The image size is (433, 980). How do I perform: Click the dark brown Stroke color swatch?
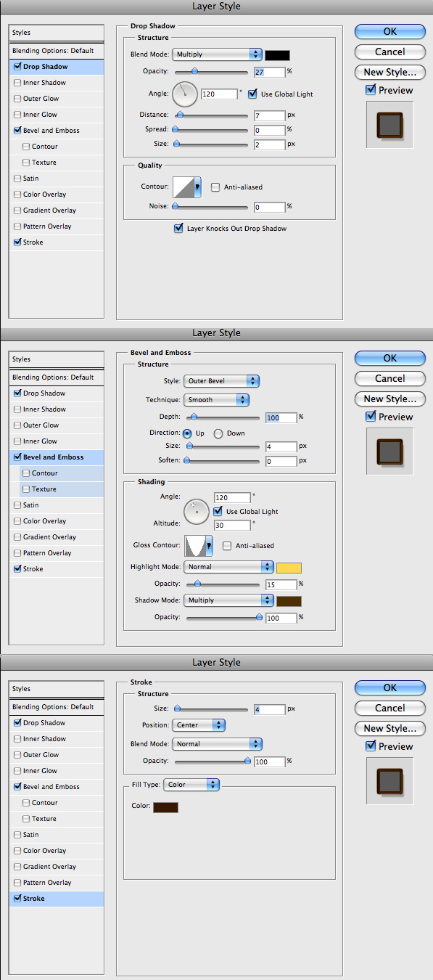pyautogui.click(x=165, y=807)
